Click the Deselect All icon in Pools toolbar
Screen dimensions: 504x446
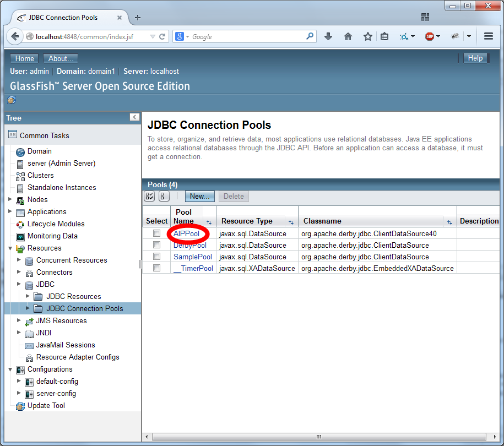(x=164, y=197)
